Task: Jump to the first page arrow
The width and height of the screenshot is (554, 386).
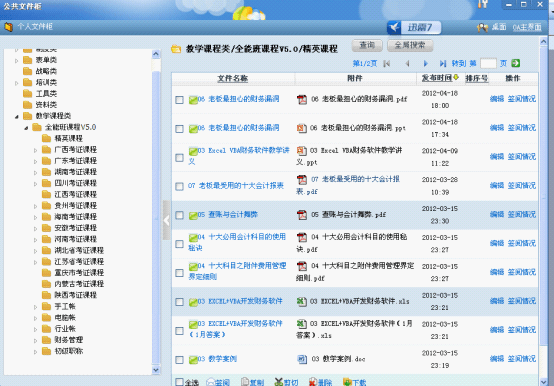Action: click(387, 64)
